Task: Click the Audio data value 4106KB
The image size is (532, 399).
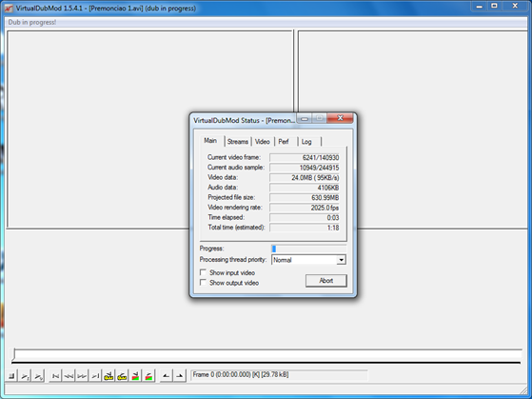Action: 305,188
